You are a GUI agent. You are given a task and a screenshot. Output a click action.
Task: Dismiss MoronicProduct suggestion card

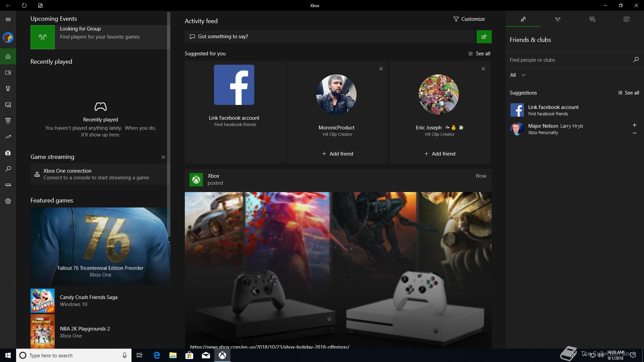(x=381, y=69)
